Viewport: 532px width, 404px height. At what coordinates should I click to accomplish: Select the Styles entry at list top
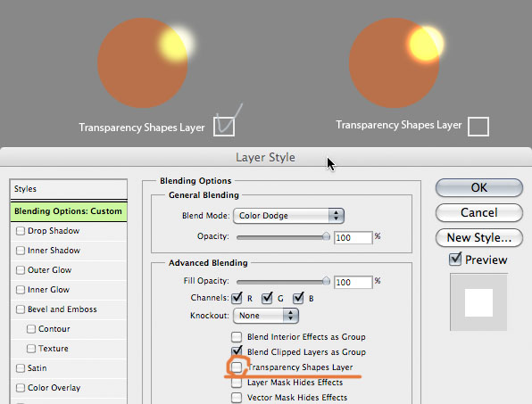click(69, 189)
